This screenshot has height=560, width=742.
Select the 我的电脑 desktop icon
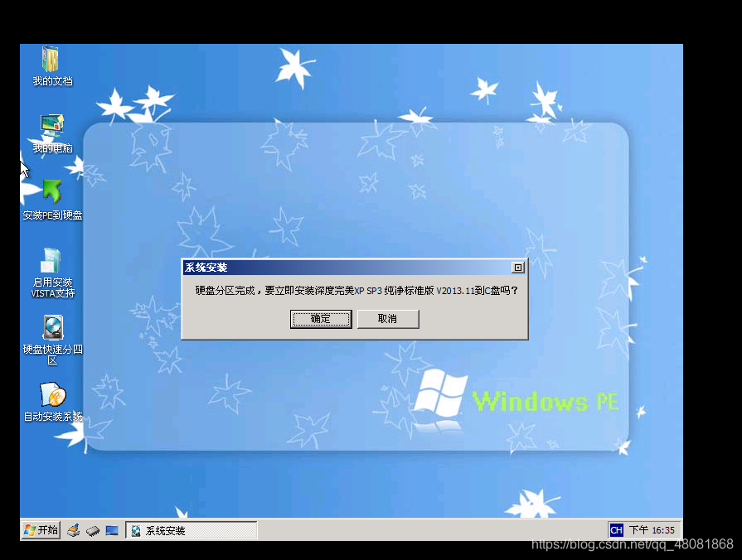coord(52,134)
